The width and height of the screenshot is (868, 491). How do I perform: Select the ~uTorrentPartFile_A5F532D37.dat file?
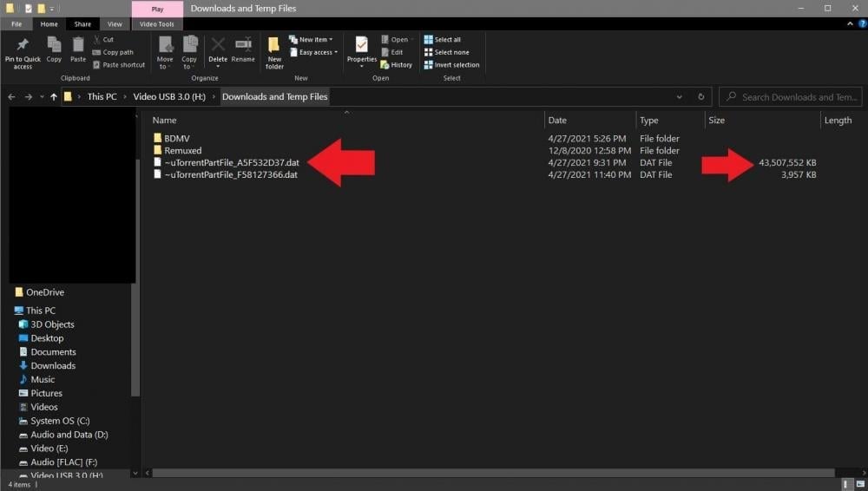pyautogui.click(x=232, y=163)
